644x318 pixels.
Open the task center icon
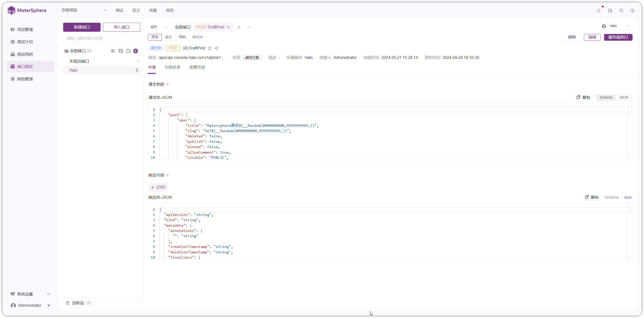pyautogui.click(x=610, y=10)
